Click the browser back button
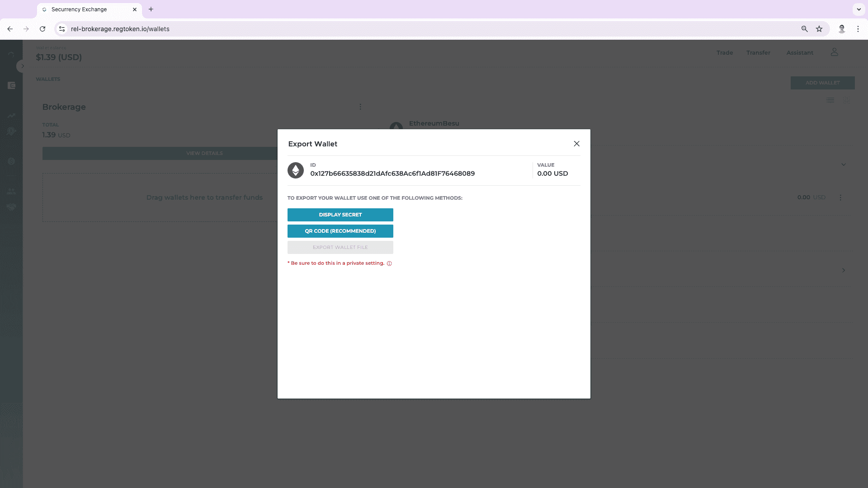 click(10, 29)
